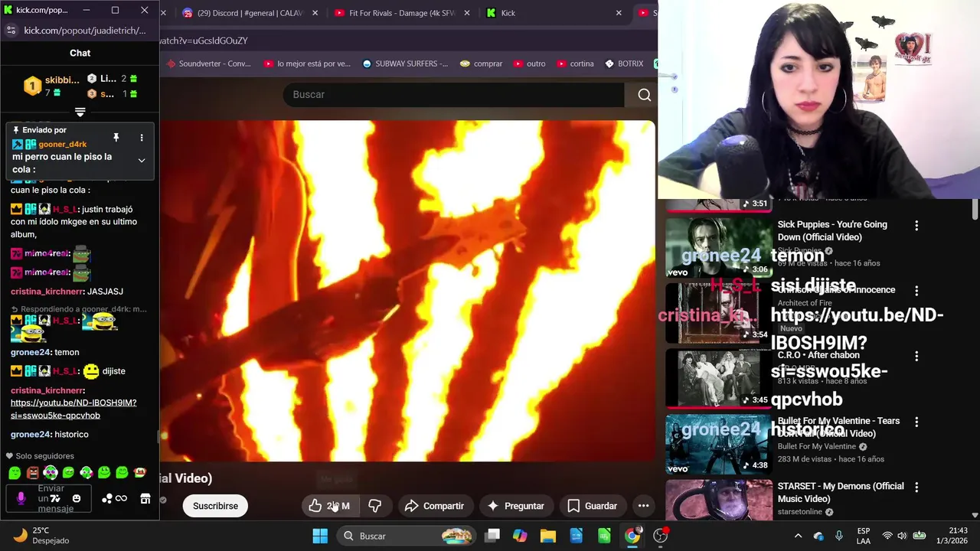The height and width of the screenshot is (551, 980).
Task: Open STARSET My Demons video
Action: coord(841,492)
